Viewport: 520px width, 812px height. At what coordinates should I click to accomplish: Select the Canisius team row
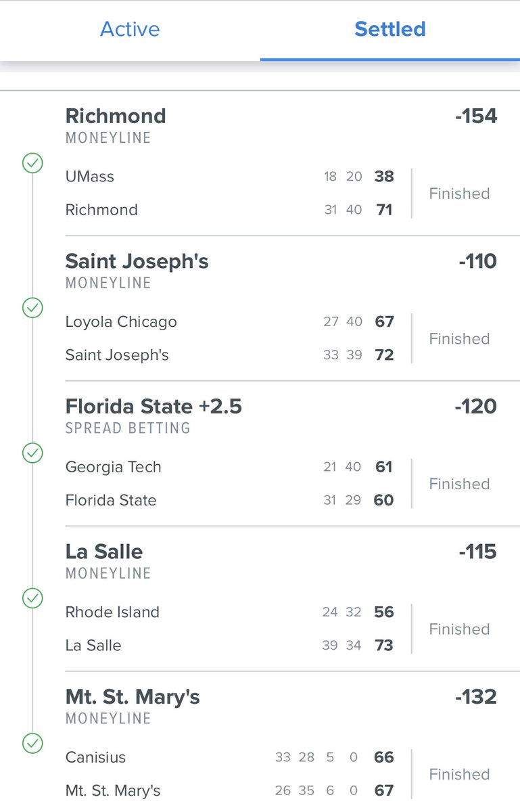pyautogui.click(x=95, y=757)
